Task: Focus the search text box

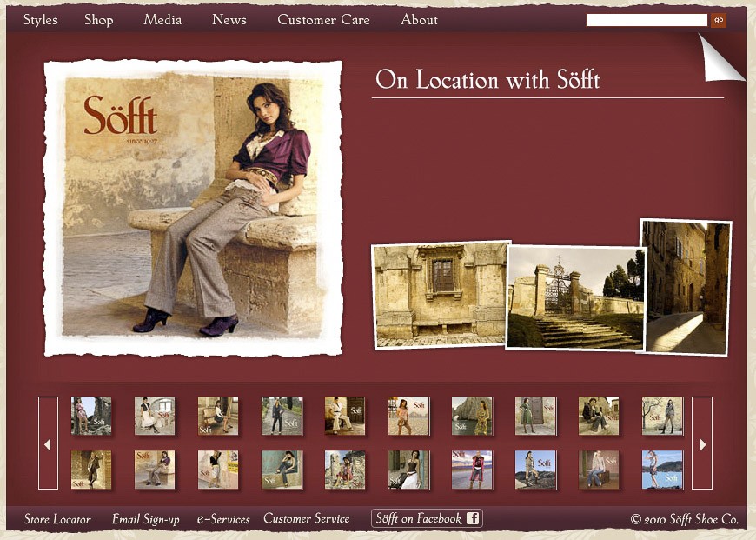Action: coord(647,20)
